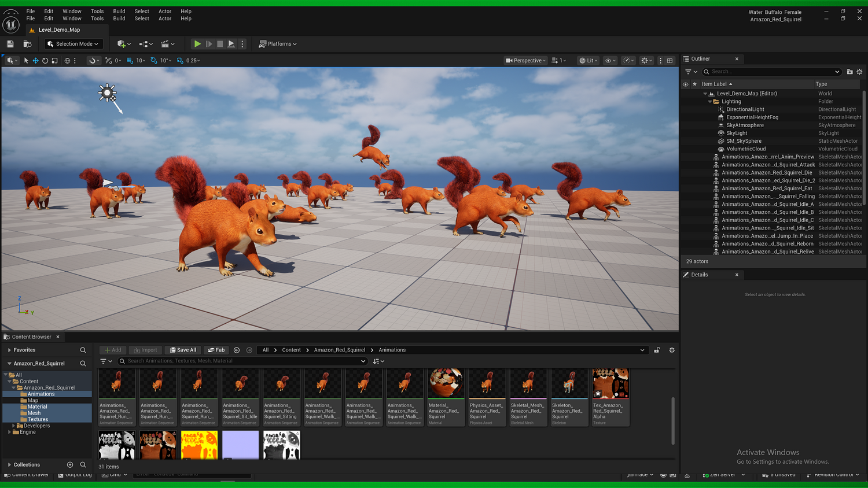
Task: Click the Eject from player button
Action: (x=231, y=44)
